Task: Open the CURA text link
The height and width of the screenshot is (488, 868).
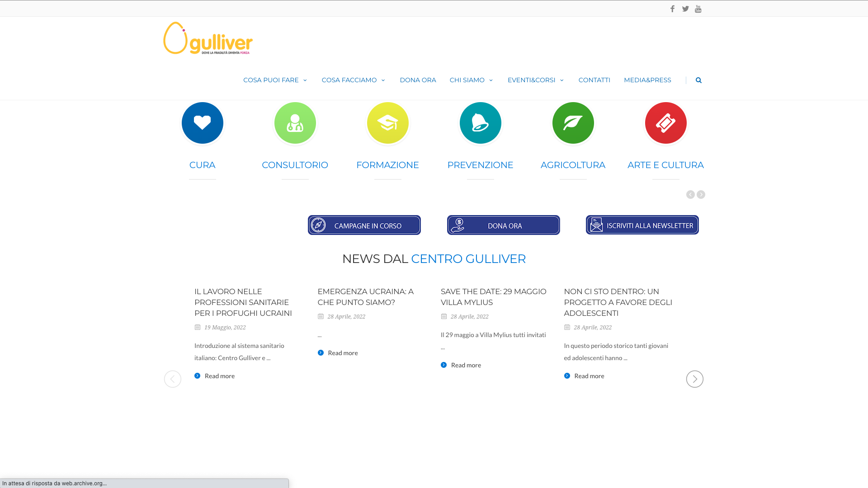Action: tap(203, 165)
